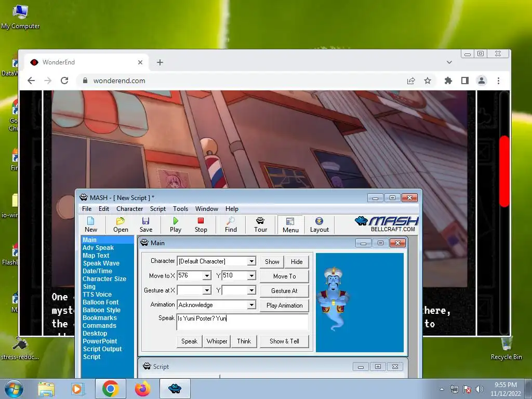
Task: Expand the Move to Y dropdown
Action: click(251, 275)
